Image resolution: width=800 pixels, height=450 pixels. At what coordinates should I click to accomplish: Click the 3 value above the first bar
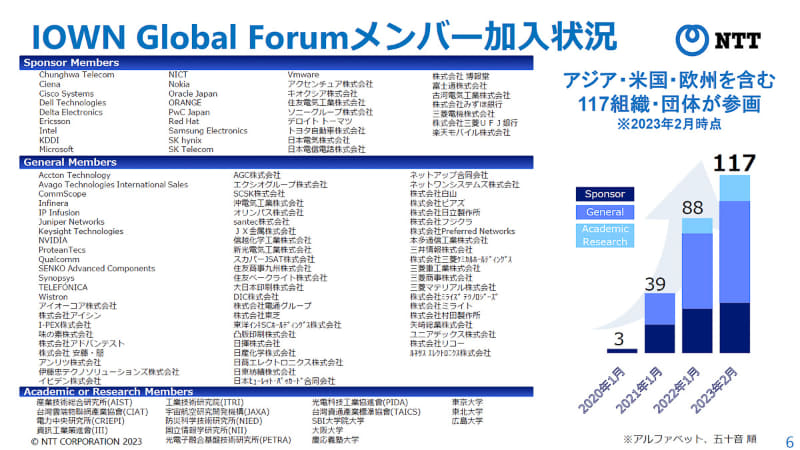click(619, 339)
